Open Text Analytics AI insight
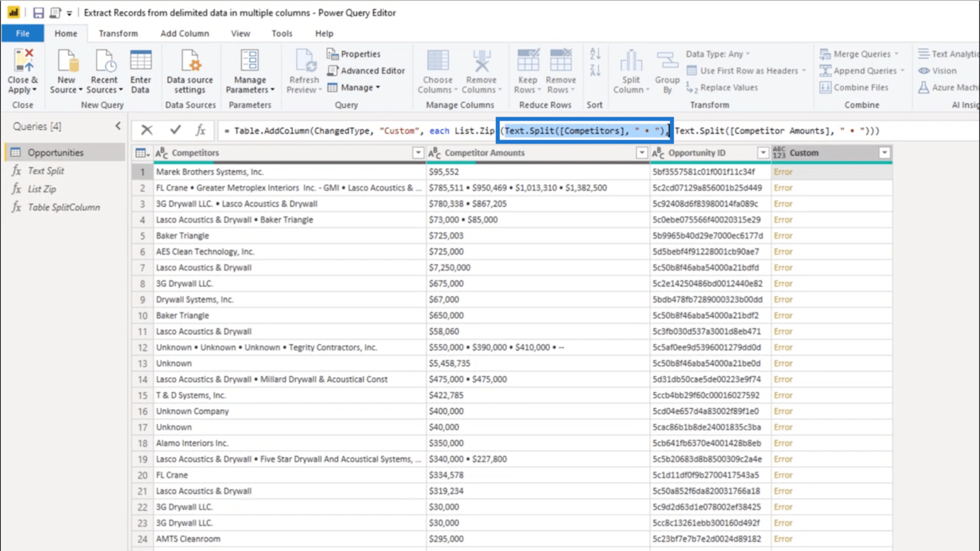Screen dimensions: 980x551 pos(948,54)
